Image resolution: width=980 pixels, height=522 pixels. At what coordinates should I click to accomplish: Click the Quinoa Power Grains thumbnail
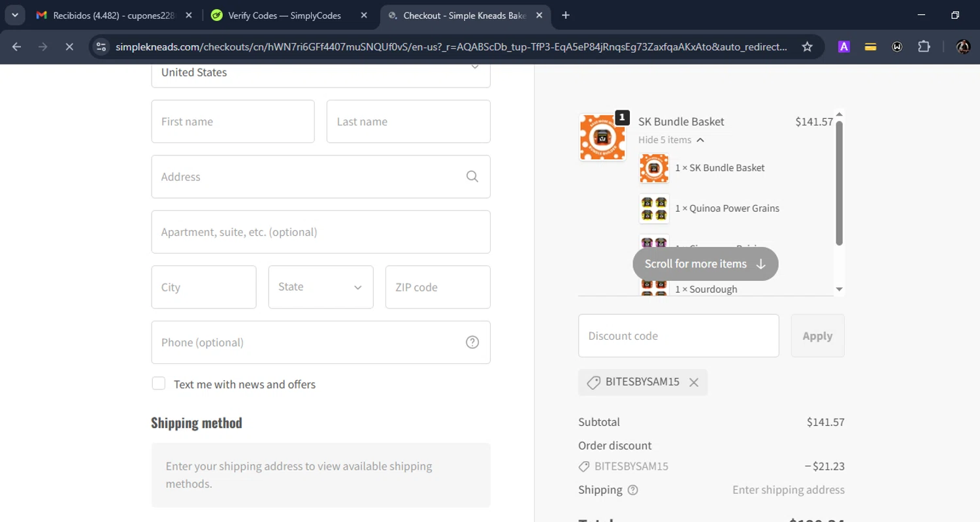654,208
